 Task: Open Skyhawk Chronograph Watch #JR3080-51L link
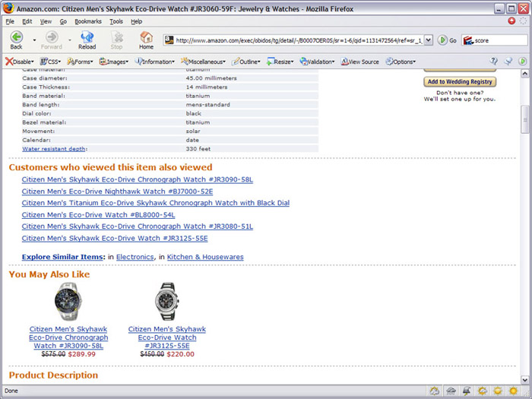coord(137,226)
